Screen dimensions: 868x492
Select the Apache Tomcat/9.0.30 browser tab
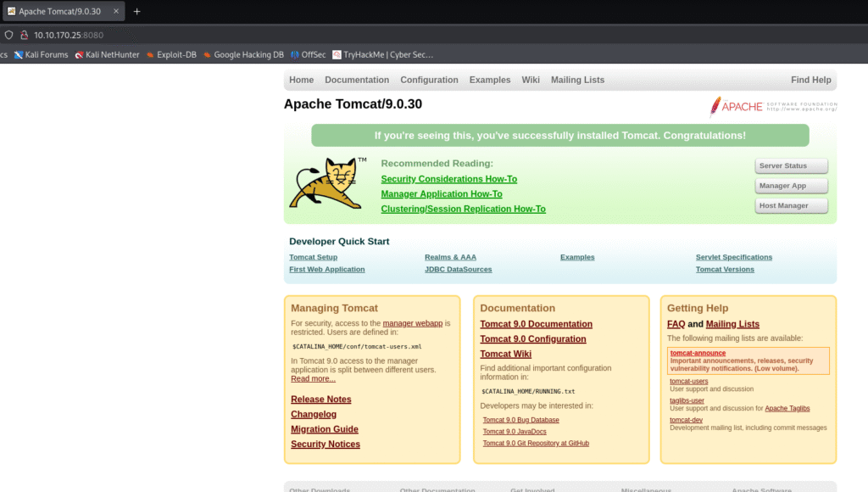click(59, 11)
